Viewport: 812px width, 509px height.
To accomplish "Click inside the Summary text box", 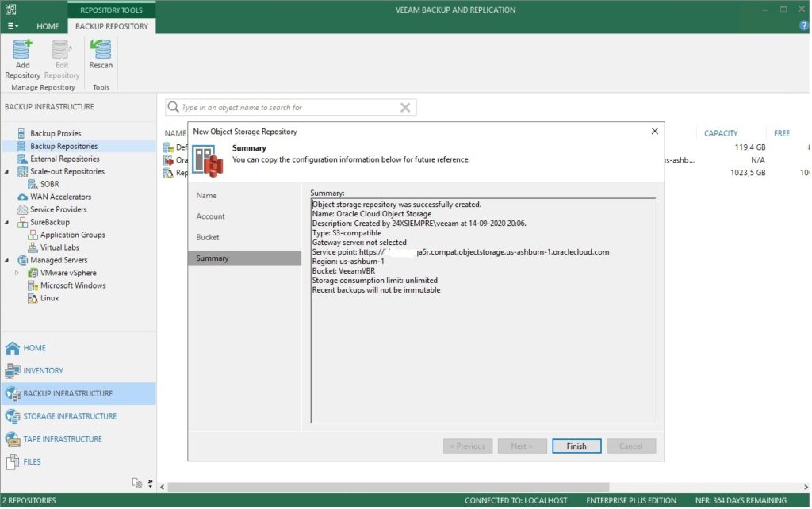I will [x=483, y=310].
